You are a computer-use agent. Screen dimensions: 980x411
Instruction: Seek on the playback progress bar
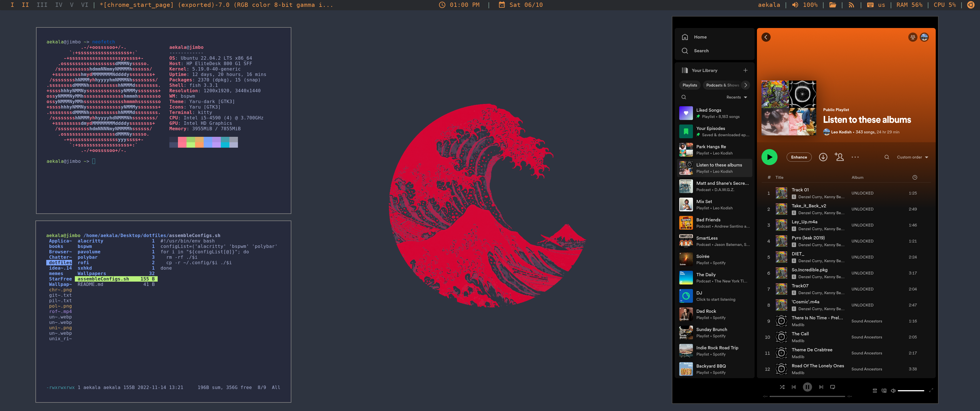coord(807,396)
